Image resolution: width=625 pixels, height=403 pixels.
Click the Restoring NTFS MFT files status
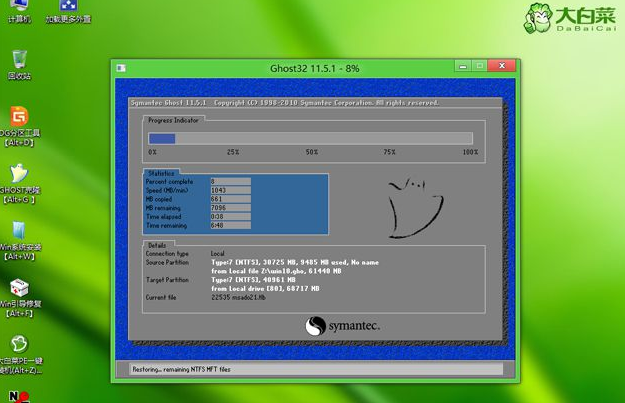(181, 370)
